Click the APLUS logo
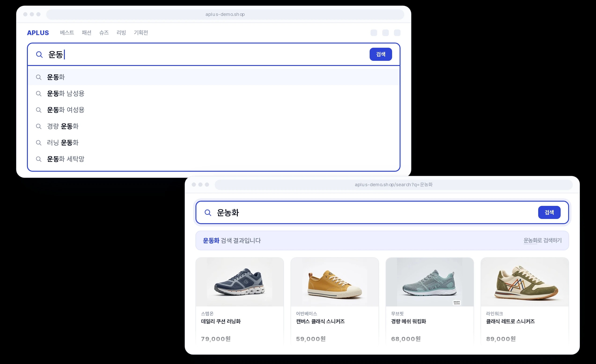Screen dimensions: 596x364 coord(38,33)
